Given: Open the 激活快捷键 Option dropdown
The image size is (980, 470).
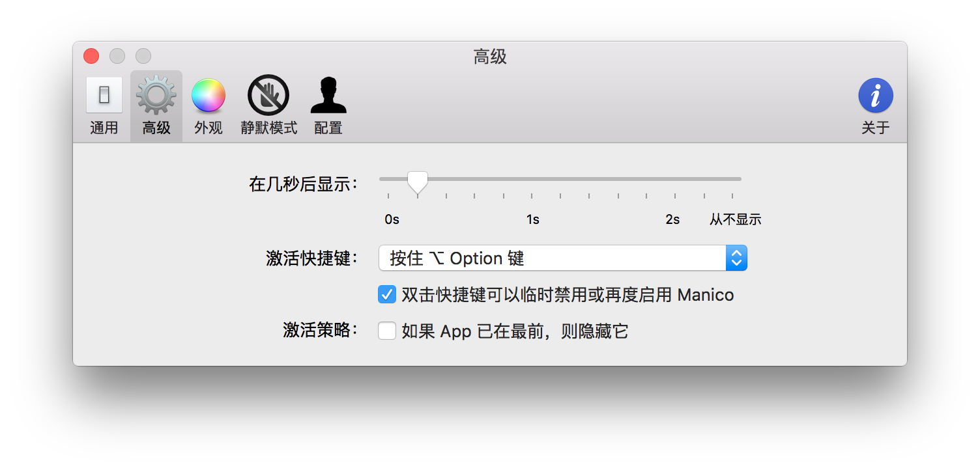Looking at the screenshot, I should click(x=563, y=258).
